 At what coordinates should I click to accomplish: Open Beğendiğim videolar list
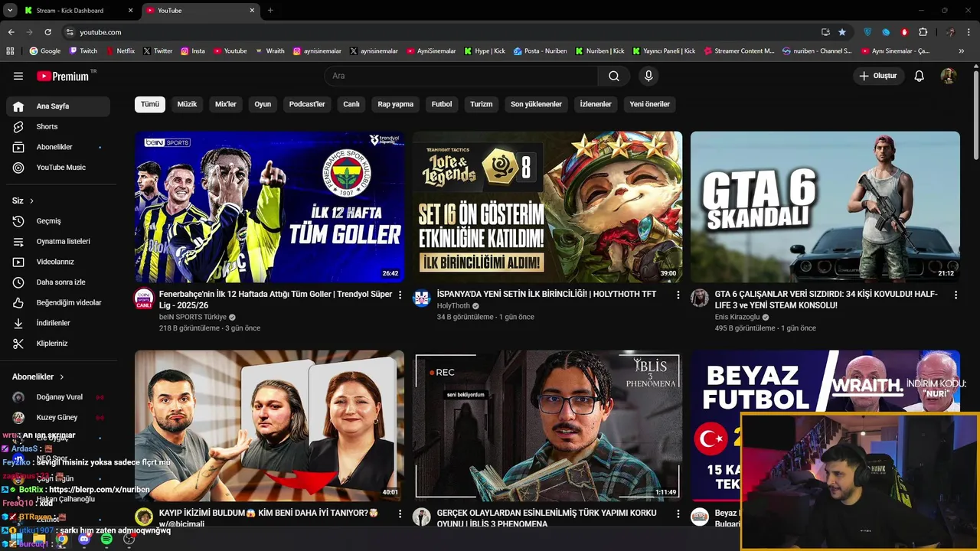pos(58,302)
